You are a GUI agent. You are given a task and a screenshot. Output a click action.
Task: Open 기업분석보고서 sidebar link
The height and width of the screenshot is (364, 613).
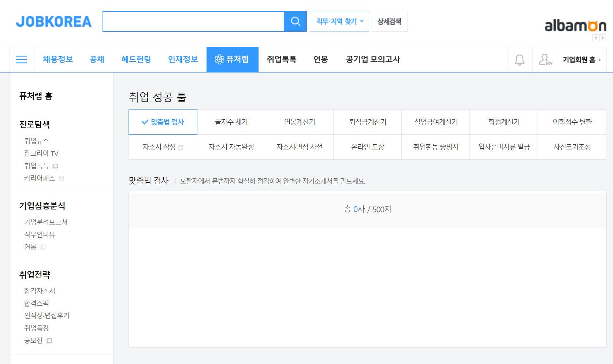pyautogui.click(x=46, y=222)
